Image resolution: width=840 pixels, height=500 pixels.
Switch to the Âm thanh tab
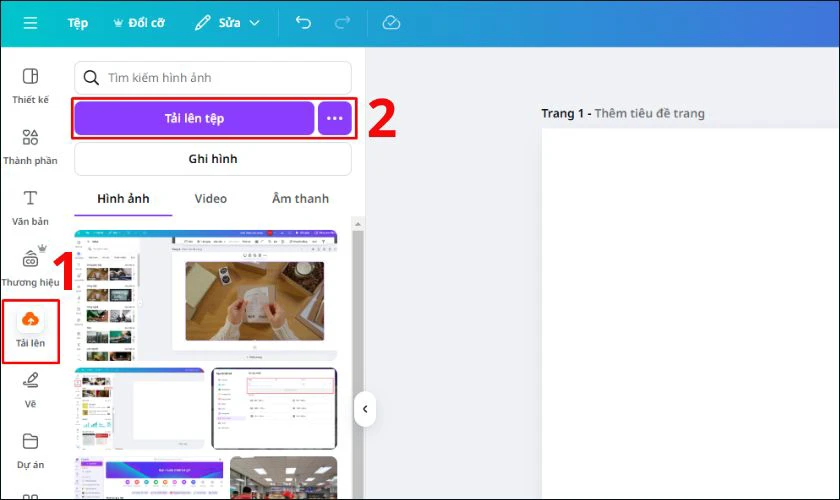(x=301, y=199)
